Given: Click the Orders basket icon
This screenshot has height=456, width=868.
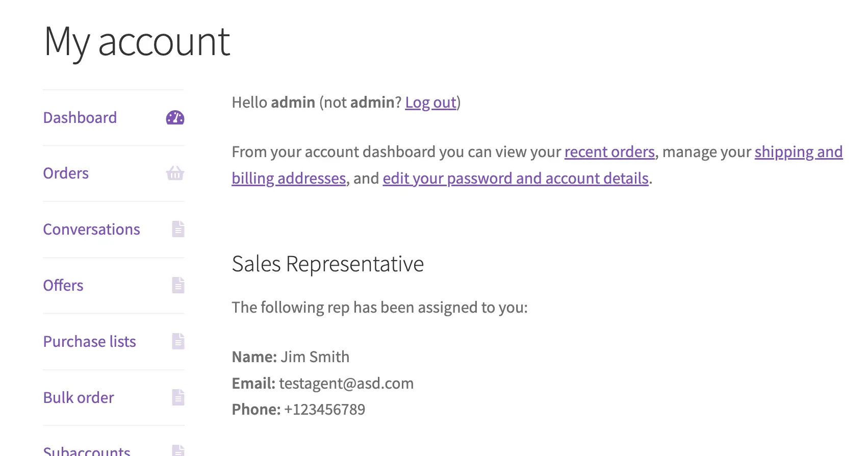Looking at the screenshot, I should point(175,173).
